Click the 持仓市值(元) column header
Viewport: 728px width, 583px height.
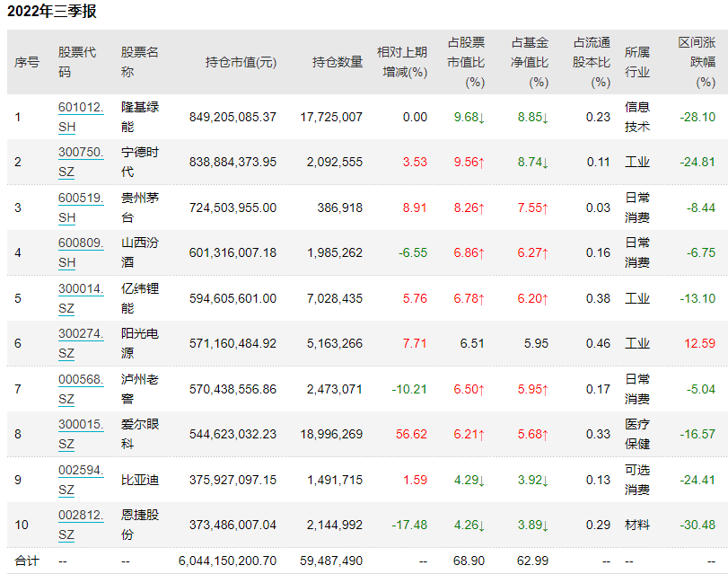pos(241,62)
